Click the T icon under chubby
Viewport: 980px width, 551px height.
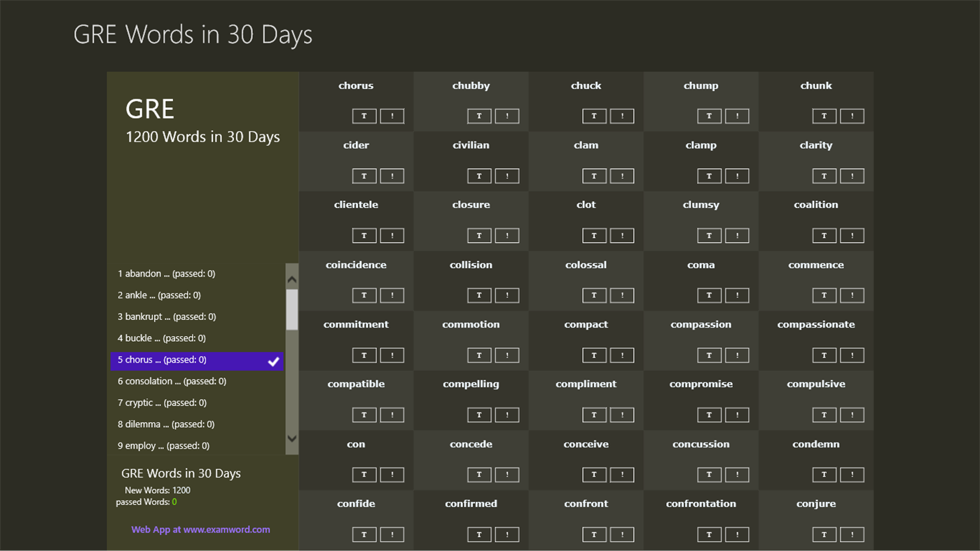tap(479, 116)
